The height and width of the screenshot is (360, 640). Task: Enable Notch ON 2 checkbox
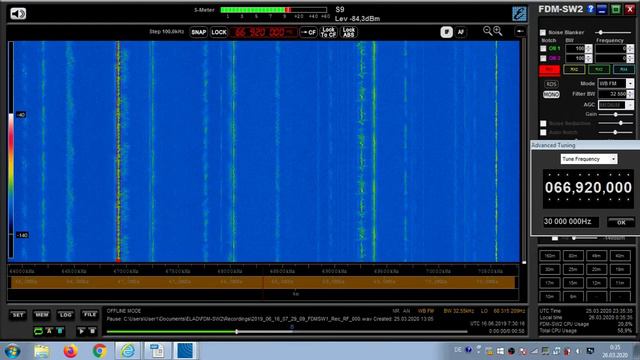(543, 58)
